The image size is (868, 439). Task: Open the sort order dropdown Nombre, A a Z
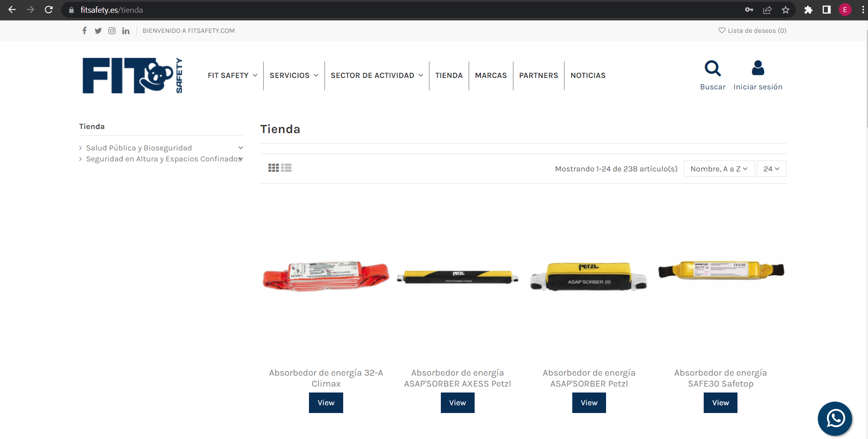719,169
